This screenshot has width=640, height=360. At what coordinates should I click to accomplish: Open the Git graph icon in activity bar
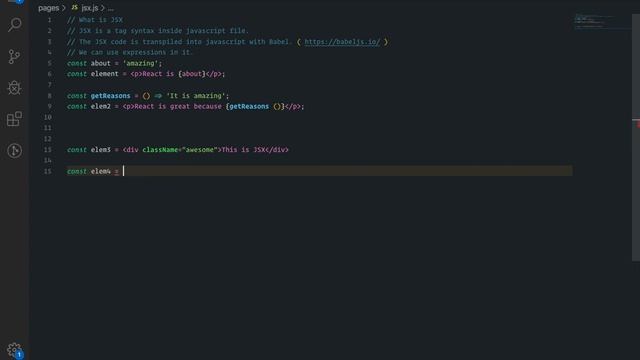tap(14, 151)
